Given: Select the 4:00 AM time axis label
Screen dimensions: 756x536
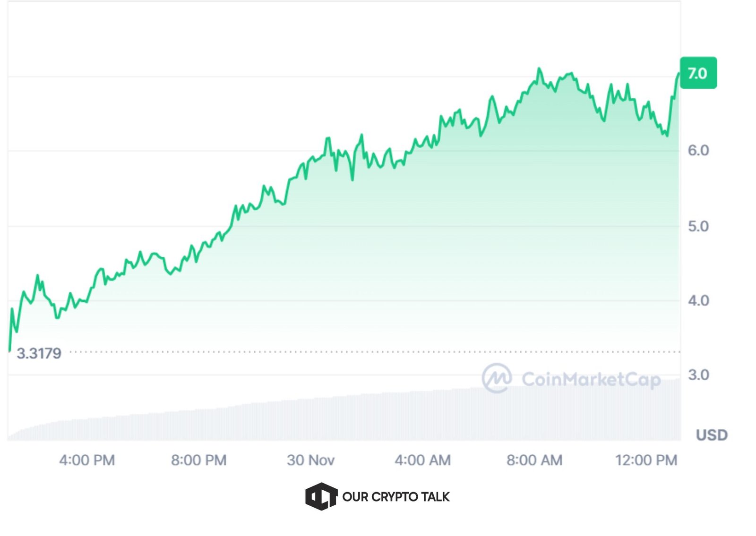Looking at the screenshot, I should tap(423, 460).
